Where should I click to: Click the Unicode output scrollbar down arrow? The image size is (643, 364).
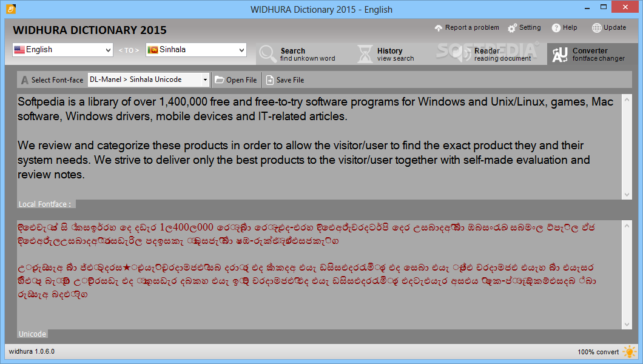[x=627, y=324]
